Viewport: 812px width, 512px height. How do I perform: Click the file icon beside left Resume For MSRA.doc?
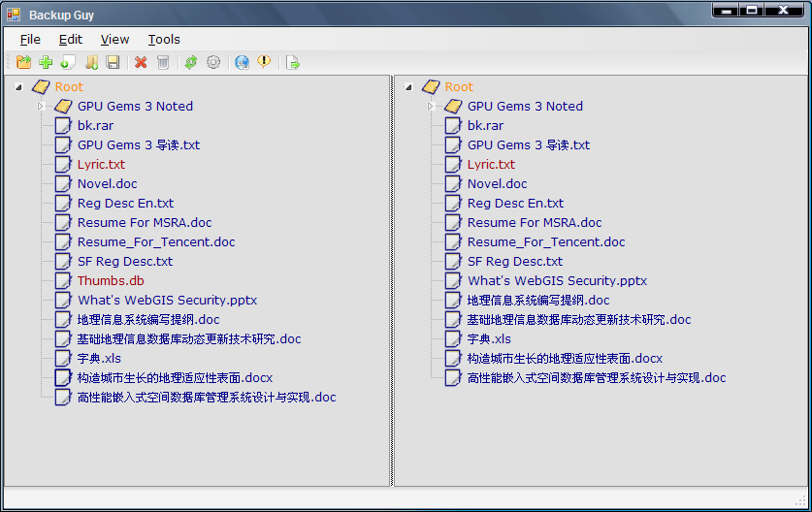(x=63, y=223)
